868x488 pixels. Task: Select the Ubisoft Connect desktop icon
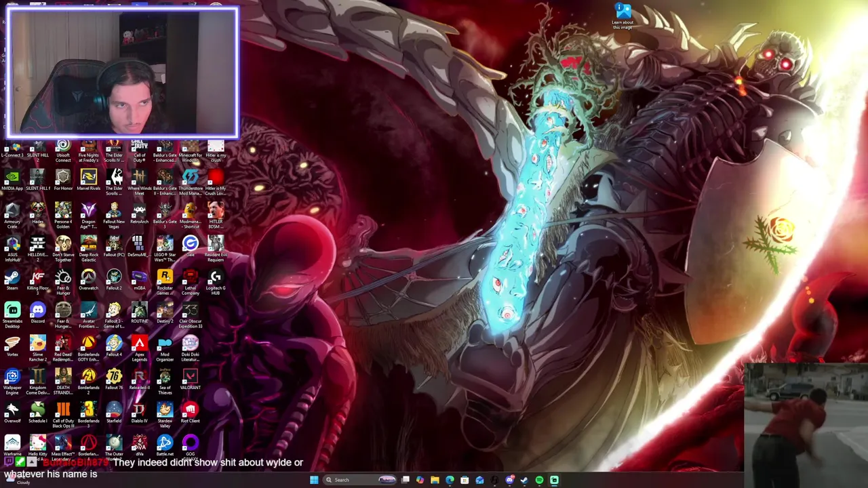[x=63, y=150]
